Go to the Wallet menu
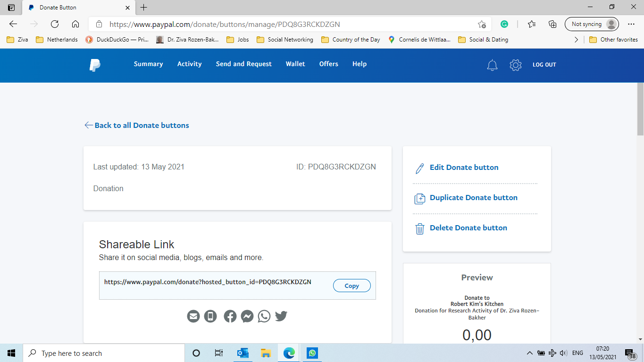Viewport: 644px width, 362px height. [x=295, y=64]
